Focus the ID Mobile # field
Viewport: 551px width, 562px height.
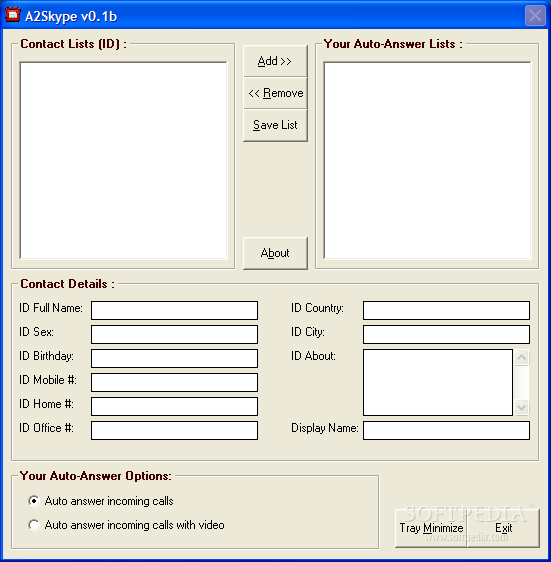(x=174, y=382)
